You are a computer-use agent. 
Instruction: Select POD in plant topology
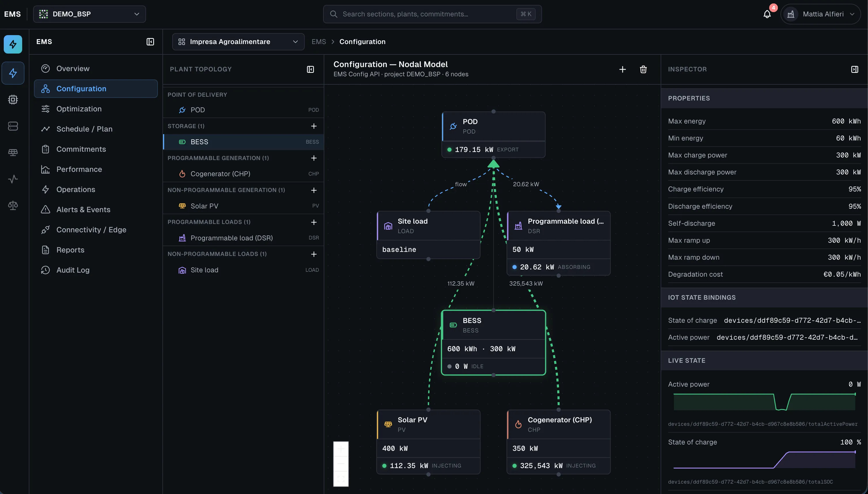[243, 110]
